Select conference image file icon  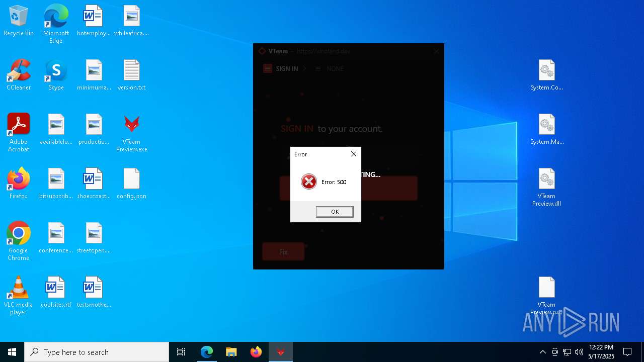[56, 238]
